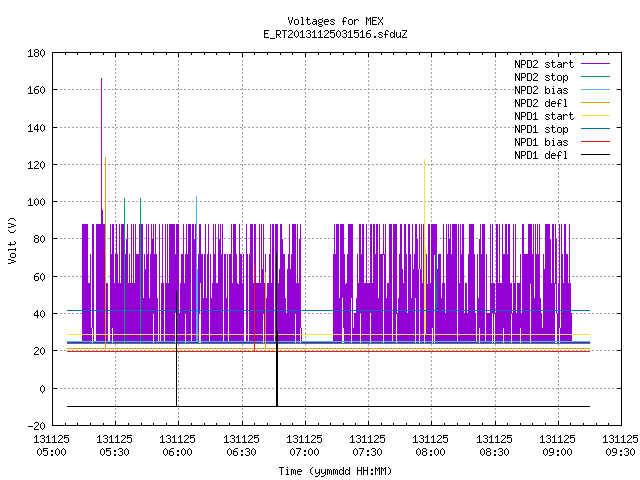
Task: Click the 180 volt y-axis tick label
Action: [36, 53]
